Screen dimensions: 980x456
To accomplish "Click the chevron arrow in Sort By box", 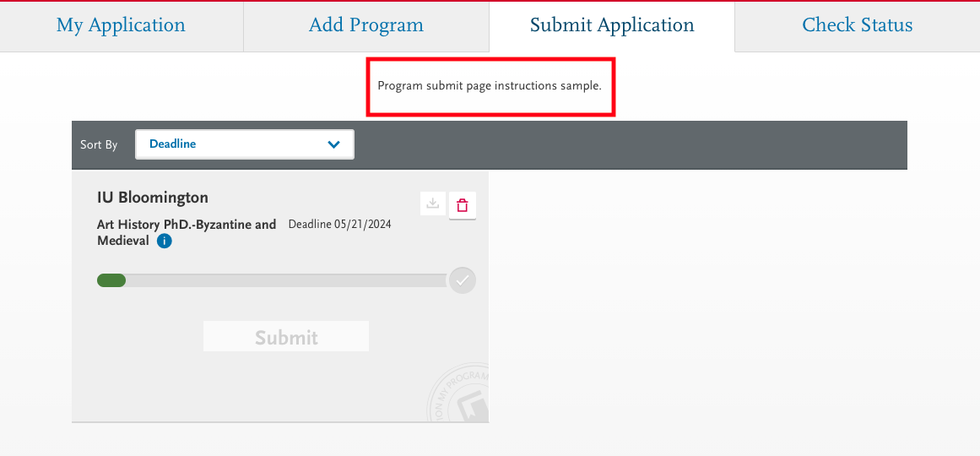I will [x=334, y=144].
